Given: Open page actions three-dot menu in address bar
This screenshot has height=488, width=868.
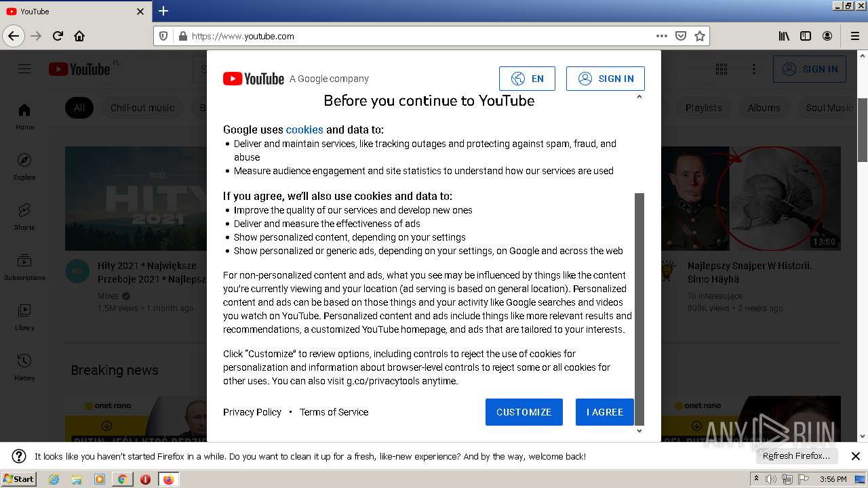Looking at the screenshot, I should [662, 36].
